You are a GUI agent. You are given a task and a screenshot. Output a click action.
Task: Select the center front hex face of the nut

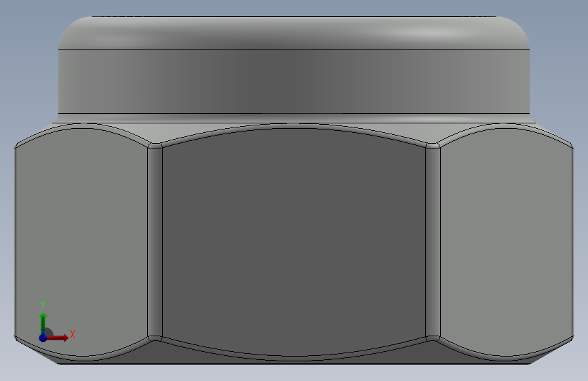(x=294, y=242)
